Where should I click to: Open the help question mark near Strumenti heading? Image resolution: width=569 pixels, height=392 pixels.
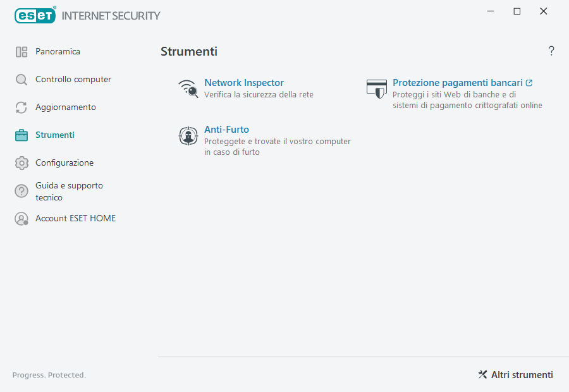[551, 51]
